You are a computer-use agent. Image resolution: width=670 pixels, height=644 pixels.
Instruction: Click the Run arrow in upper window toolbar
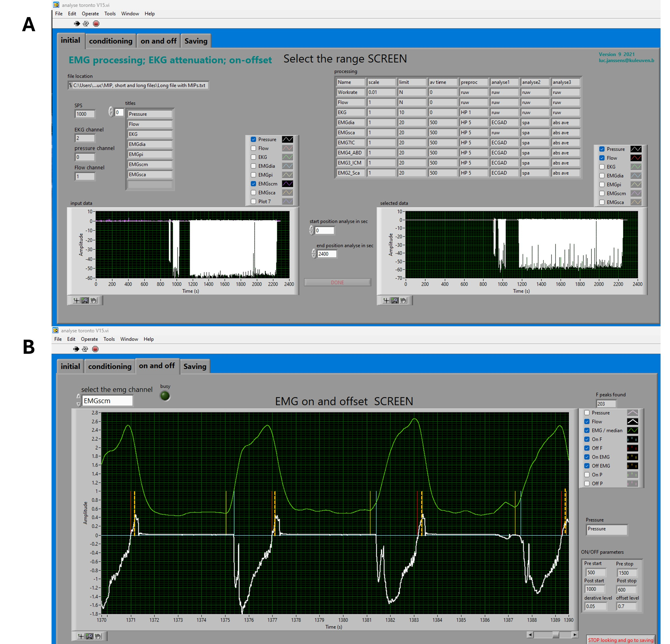pyautogui.click(x=77, y=23)
